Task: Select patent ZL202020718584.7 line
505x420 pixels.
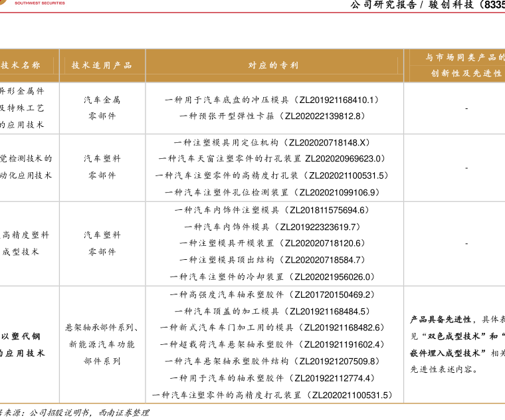Action: [272, 260]
